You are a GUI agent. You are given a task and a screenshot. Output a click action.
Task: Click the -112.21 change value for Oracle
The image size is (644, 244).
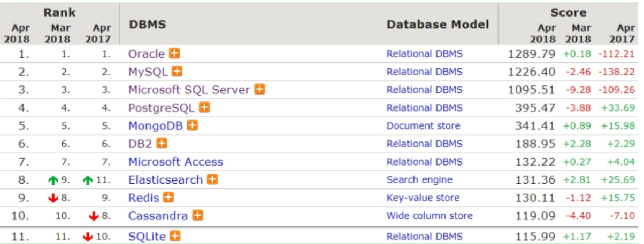tap(616, 54)
